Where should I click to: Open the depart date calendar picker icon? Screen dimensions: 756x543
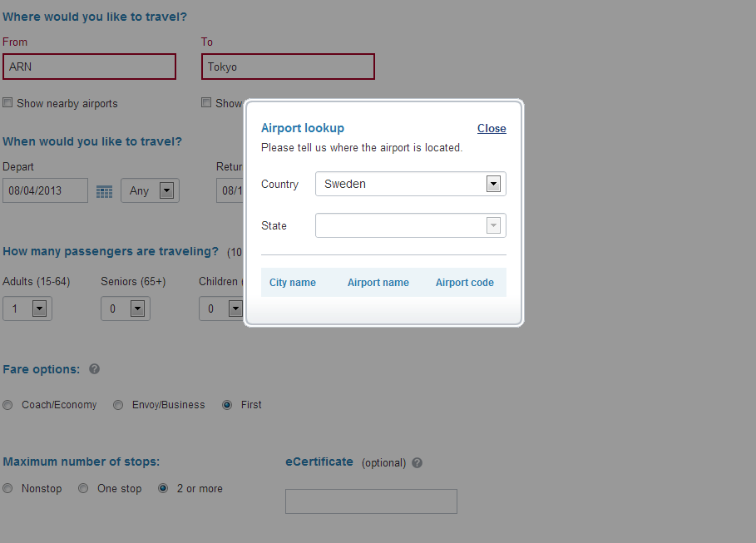pos(104,191)
